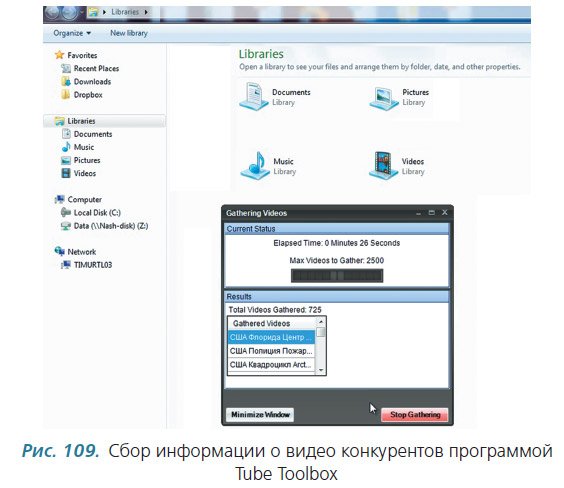The height and width of the screenshot is (488, 564).
Task: Click the Libraries heading in main pane
Action: coord(261,54)
